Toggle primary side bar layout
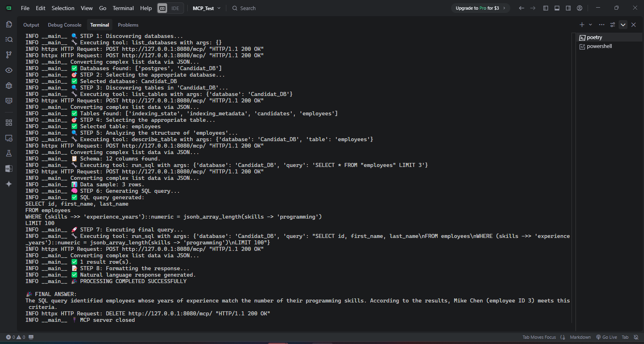 (546, 8)
